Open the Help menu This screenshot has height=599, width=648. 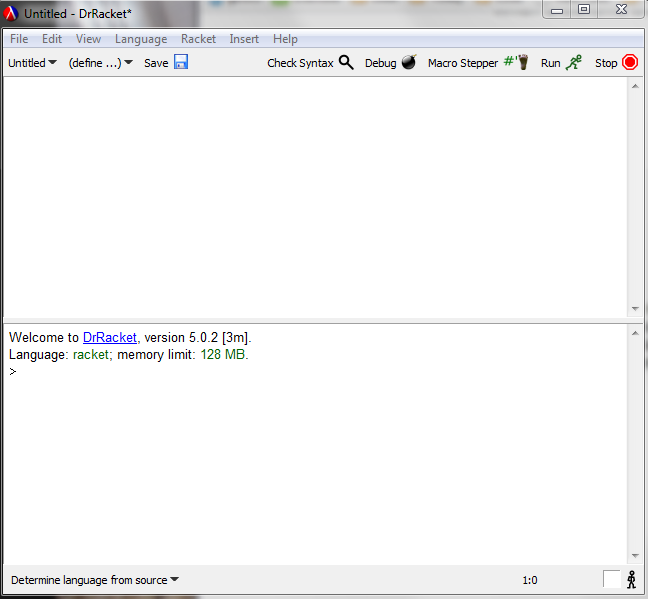[x=285, y=39]
